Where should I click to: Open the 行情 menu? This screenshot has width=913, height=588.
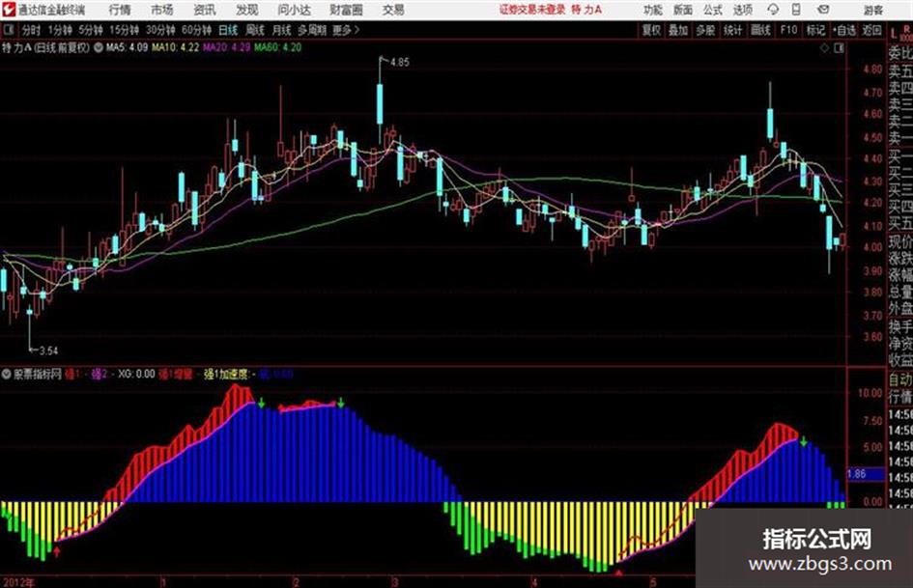tap(120, 10)
